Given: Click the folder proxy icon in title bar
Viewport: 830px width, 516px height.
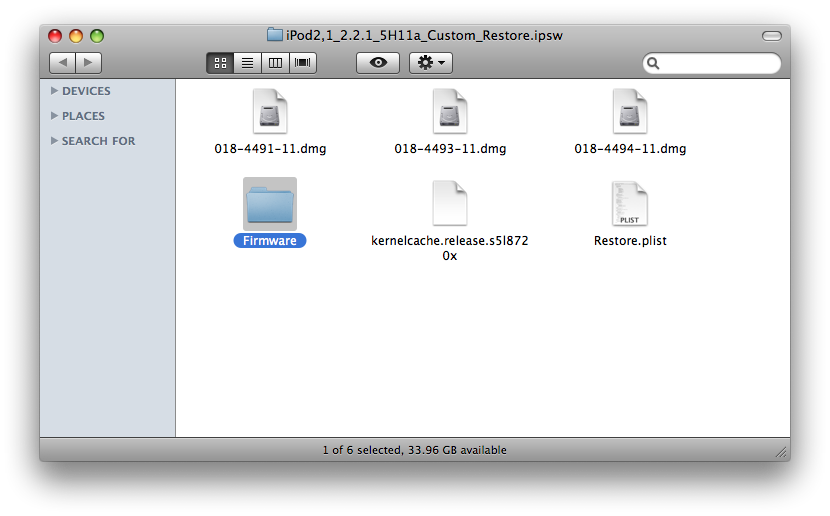Looking at the screenshot, I should [275, 35].
